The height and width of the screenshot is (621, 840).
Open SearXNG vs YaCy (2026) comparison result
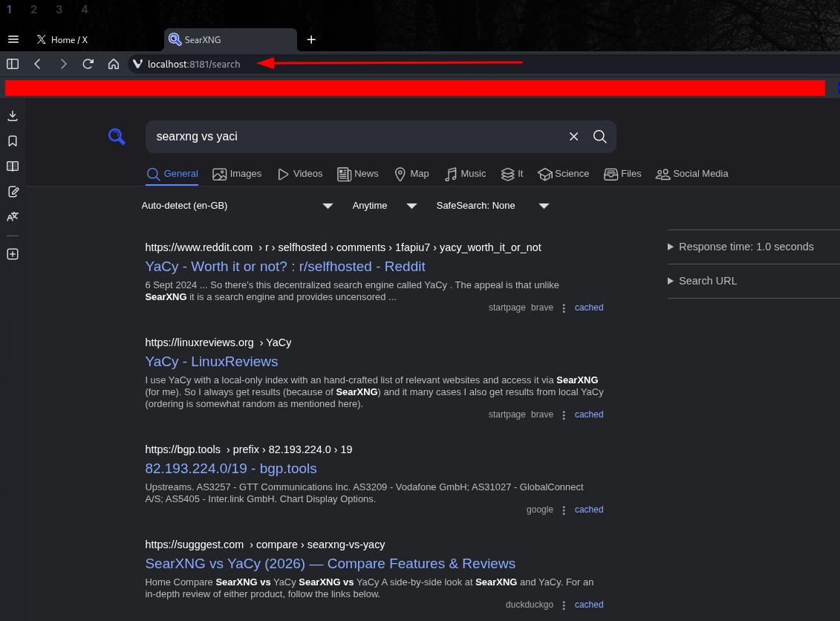[330, 564]
